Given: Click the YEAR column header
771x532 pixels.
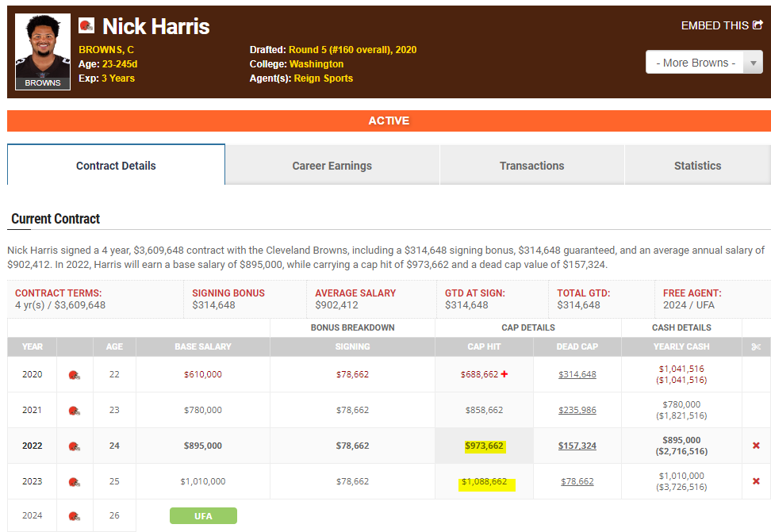Looking at the screenshot, I should (x=33, y=346).
